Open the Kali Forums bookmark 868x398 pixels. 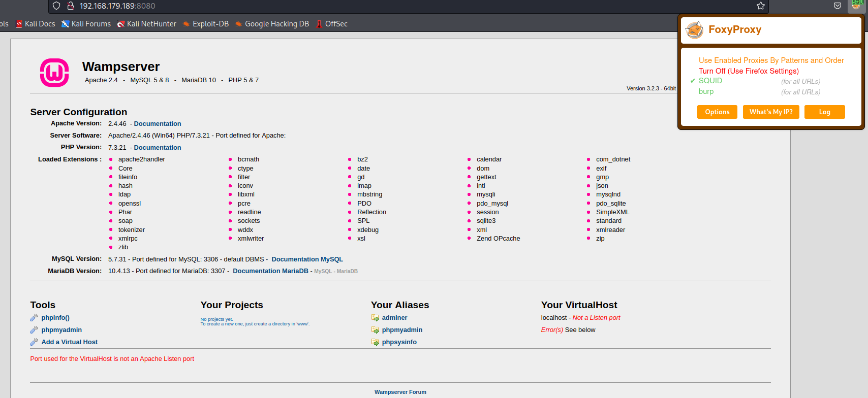tap(86, 24)
